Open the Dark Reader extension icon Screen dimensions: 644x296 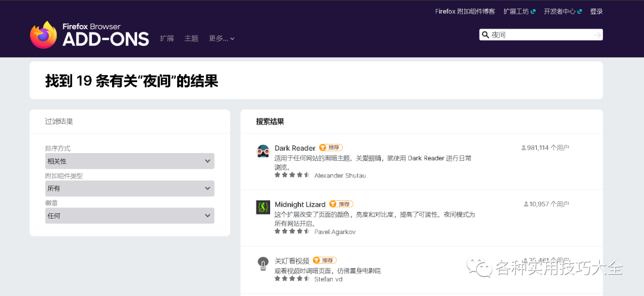click(x=263, y=151)
